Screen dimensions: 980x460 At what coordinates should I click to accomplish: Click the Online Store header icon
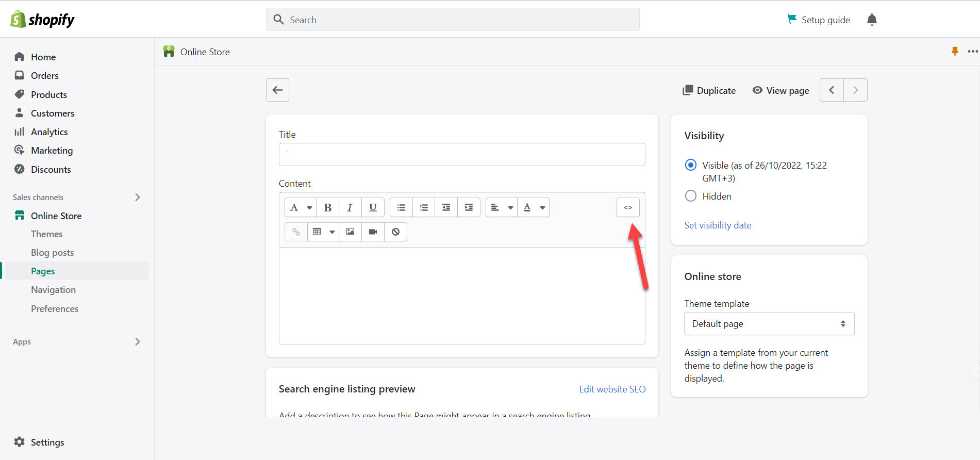click(169, 52)
